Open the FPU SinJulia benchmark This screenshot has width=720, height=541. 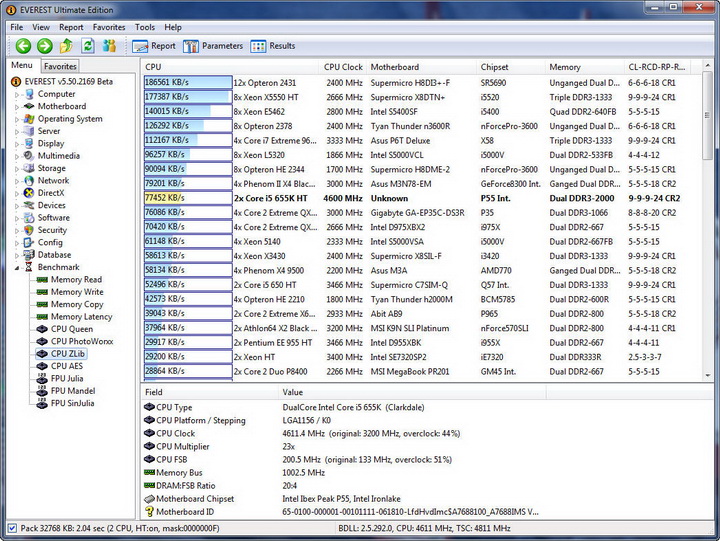click(73, 404)
